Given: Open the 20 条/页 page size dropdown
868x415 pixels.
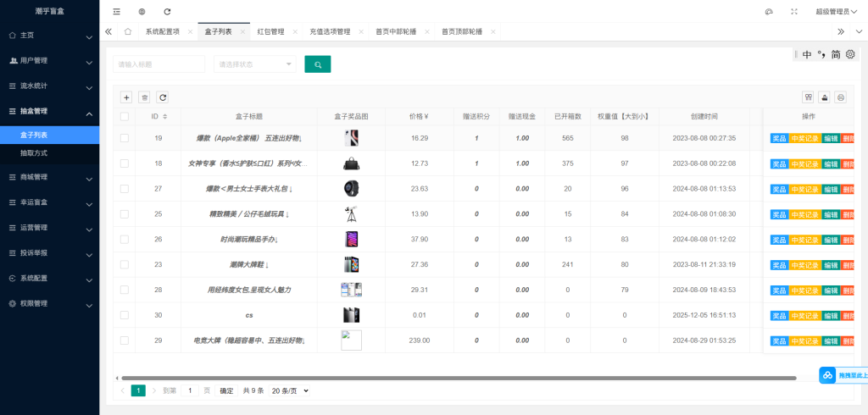Looking at the screenshot, I should point(290,391).
